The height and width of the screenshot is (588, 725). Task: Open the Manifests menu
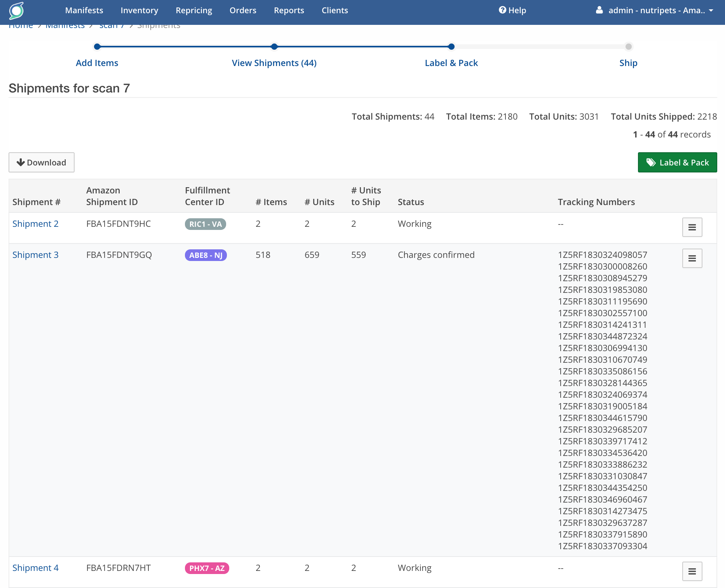[84, 10]
